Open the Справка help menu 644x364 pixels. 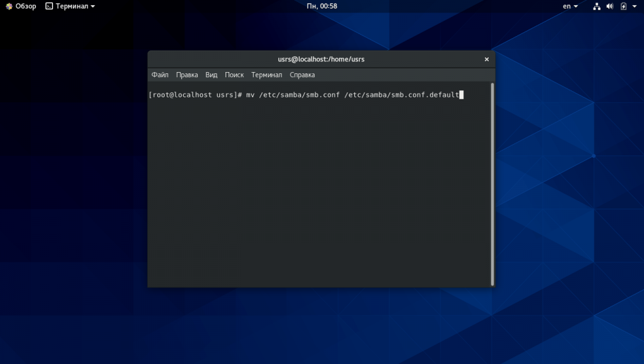[x=302, y=75]
